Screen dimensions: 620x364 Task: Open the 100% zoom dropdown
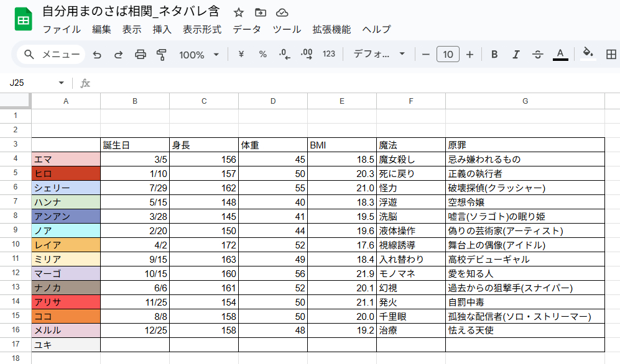tap(199, 55)
